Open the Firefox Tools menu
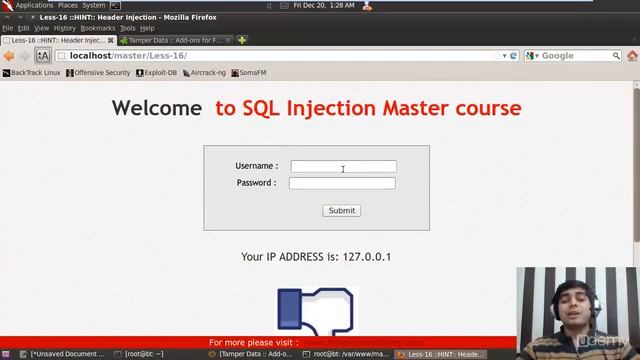 pyautogui.click(x=127, y=28)
